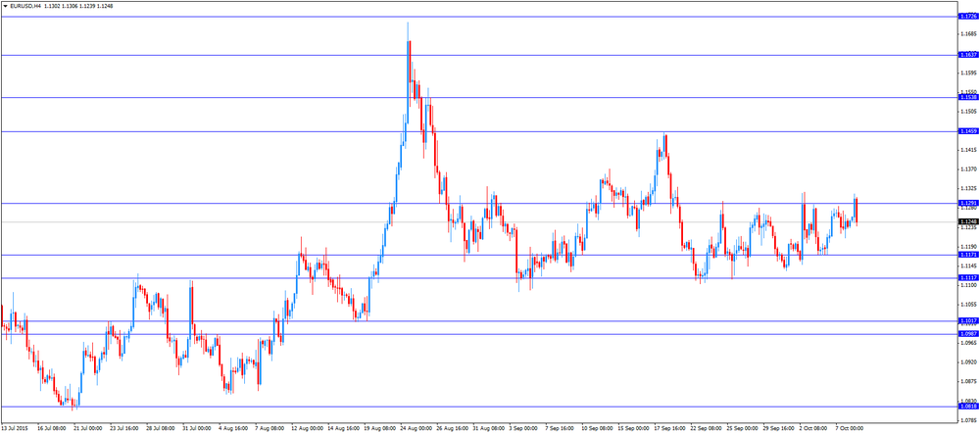Click the 21 Jul 00:00 time label

88,429
